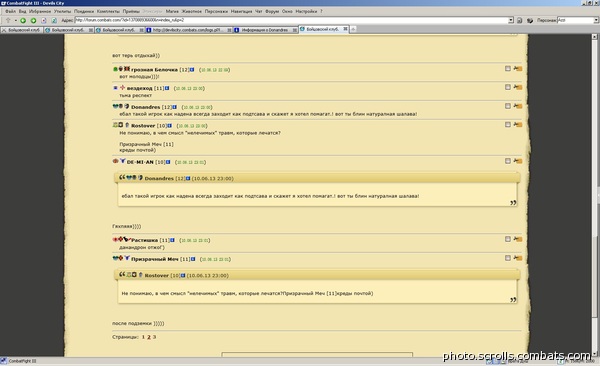Go to forum page 3
Viewport: 600px width, 366px height.
click(x=154, y=337)
